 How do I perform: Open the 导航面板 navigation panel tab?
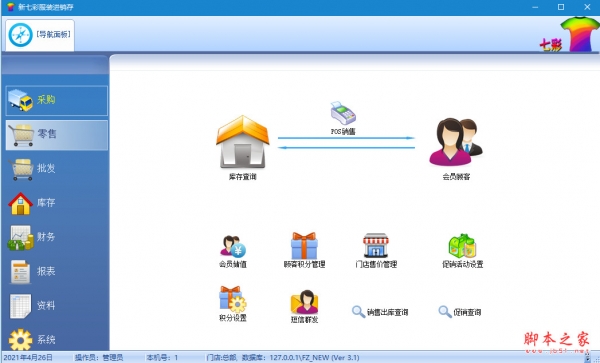[x=40, y=35]
